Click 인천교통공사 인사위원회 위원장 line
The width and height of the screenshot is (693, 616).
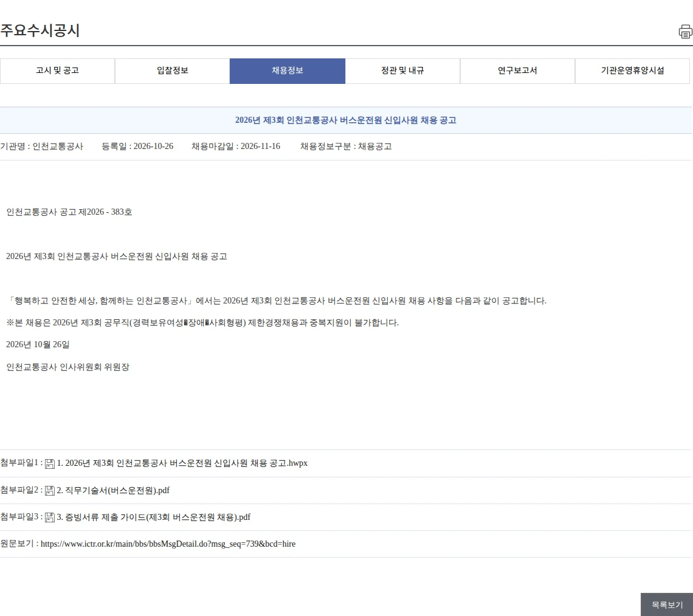click(67, 367)
